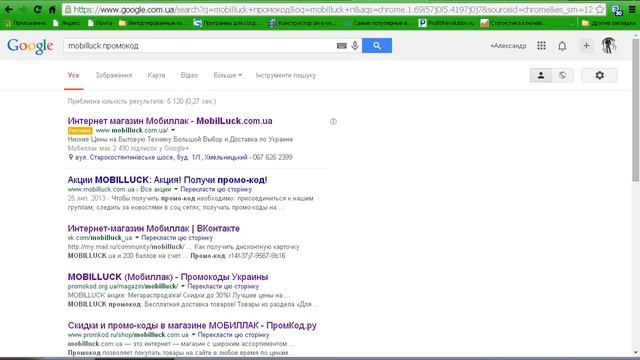Expand arrow beside vk.com/mobilluck_ua

137,238
